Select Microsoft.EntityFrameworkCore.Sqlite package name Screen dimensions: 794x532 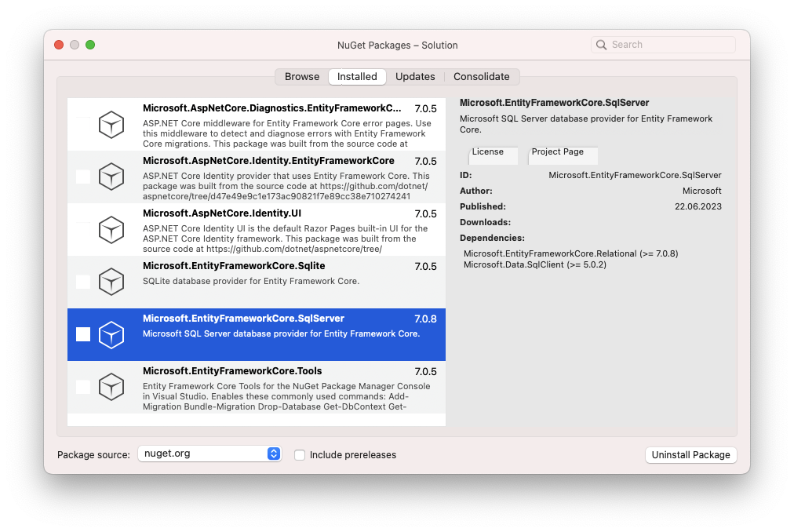[x=234, y=266]
